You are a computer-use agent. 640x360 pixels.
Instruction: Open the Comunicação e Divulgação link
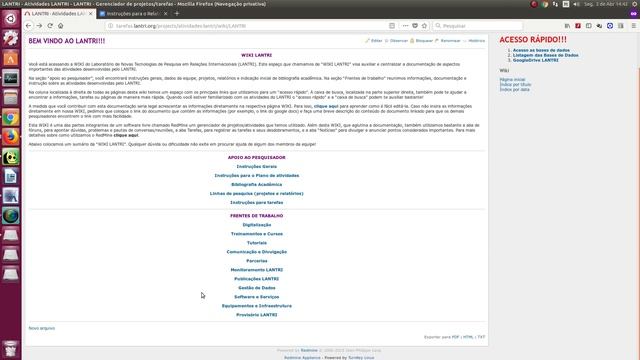click(257, 252)
